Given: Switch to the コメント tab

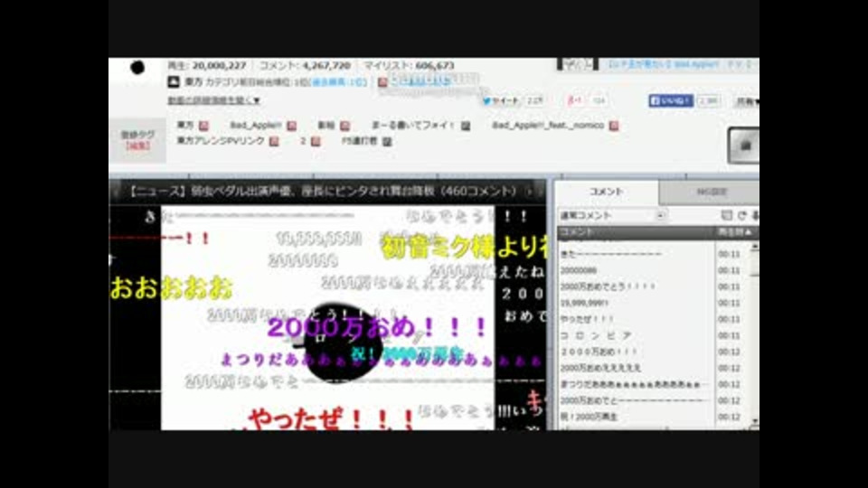Looking at the screenshot, I should (606, 192).
